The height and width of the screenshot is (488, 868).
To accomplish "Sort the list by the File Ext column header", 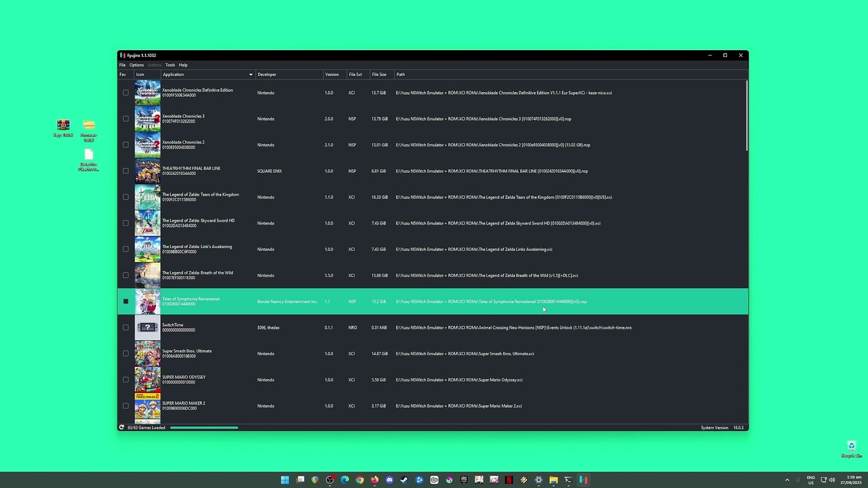I will [x=357, y=75].
